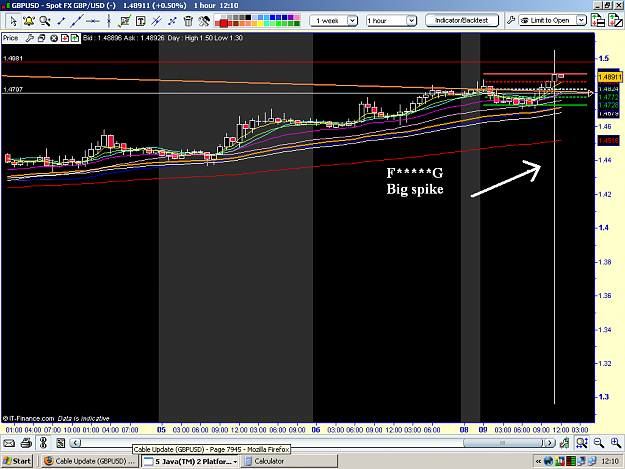This screenshot has width=625, height=469.
Task: Pick the pink color swatch
Action: [297, 18]
